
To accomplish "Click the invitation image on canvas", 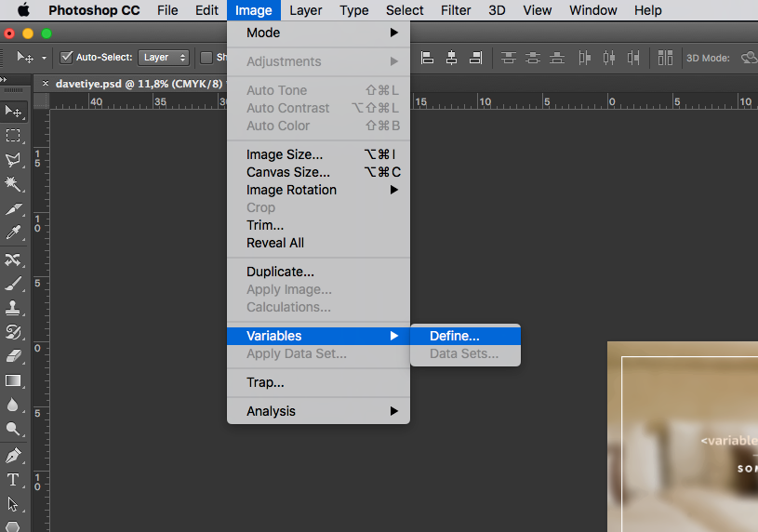I will tap(683, 437).
